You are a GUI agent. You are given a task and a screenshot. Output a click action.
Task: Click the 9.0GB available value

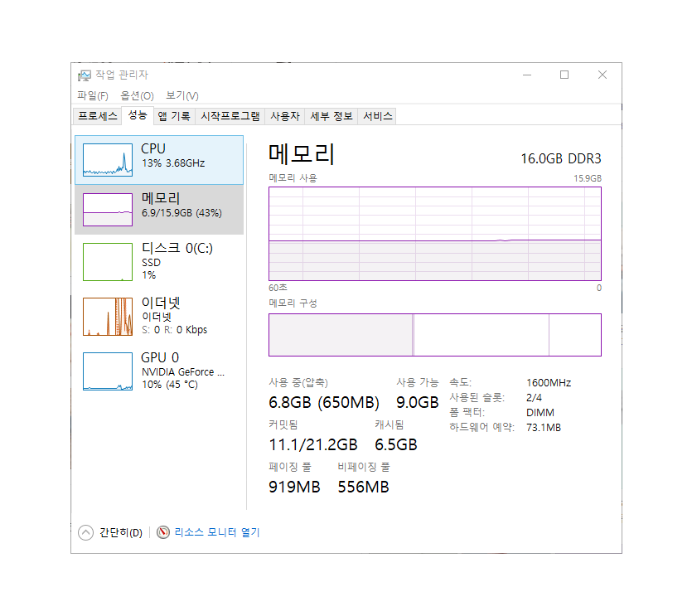(418, 402)
